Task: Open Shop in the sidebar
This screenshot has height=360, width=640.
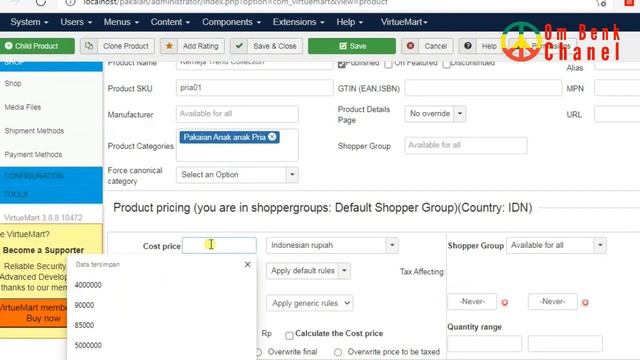Action: tap(13, 83)
